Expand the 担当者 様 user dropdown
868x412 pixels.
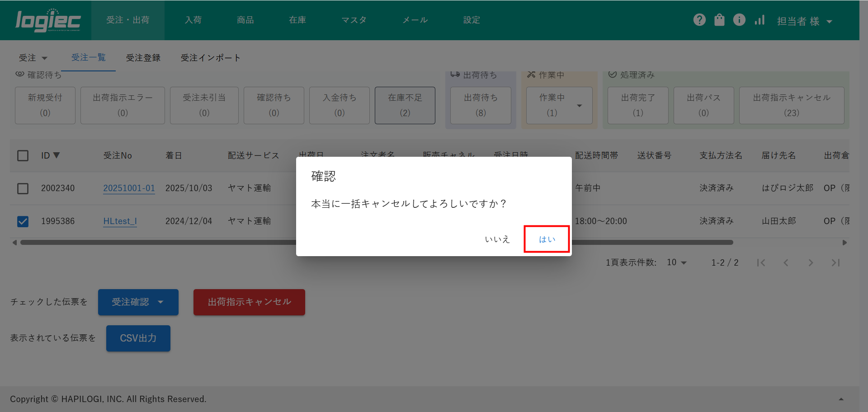click(804, 21)
